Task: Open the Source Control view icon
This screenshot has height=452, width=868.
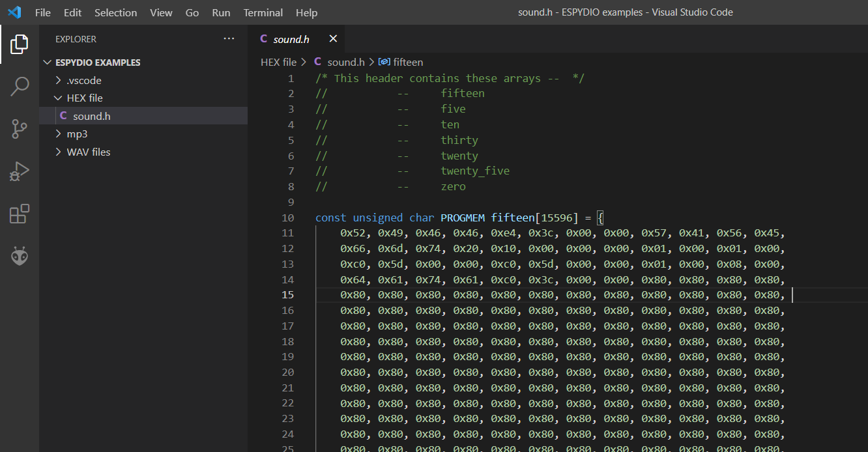Action: [20, 129]
